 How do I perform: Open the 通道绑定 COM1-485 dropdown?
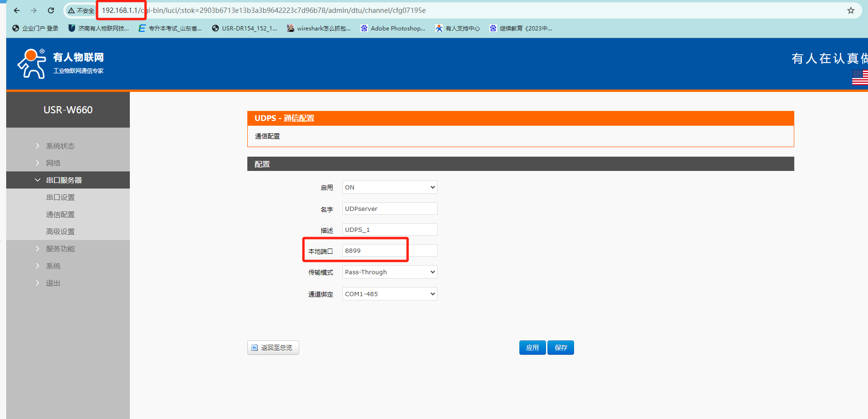tap(390, 294)
